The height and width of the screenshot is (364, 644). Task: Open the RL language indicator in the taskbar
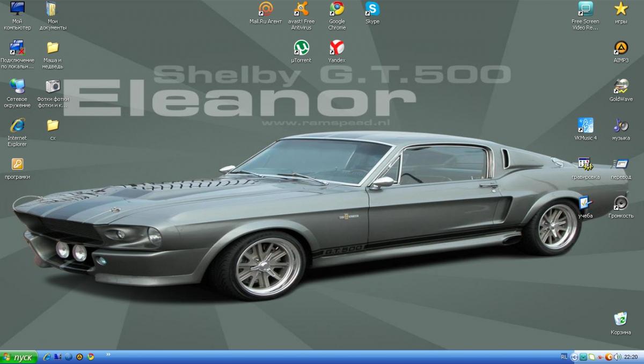point(564,356)
